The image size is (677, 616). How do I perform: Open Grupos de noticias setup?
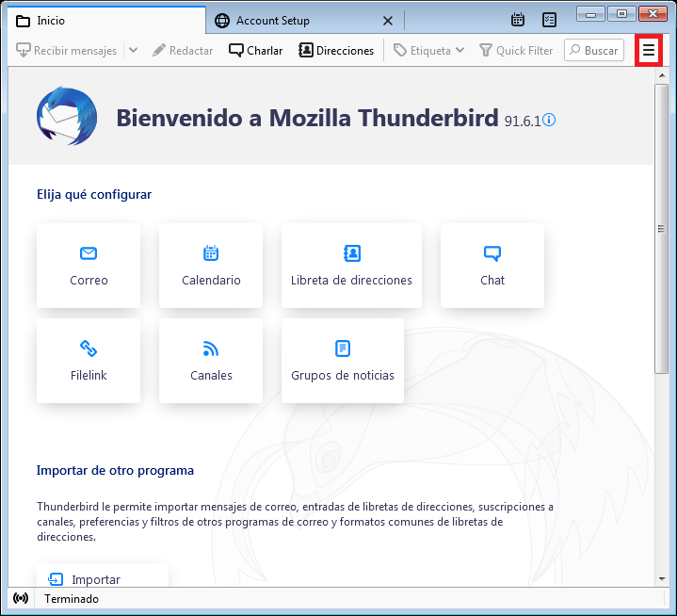tap(343, 361)
